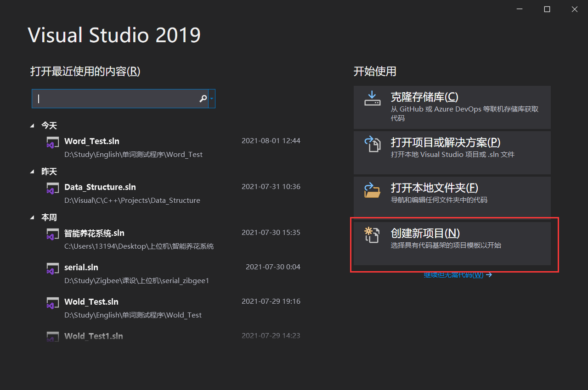Click timestamp 2021-08-01 12:44

(x=271, y=141)
